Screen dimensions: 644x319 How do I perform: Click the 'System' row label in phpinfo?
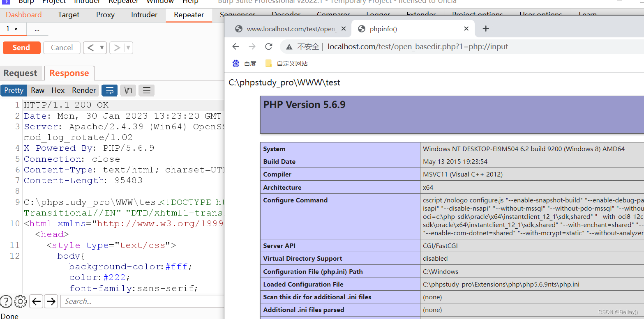tap(274, 149)
